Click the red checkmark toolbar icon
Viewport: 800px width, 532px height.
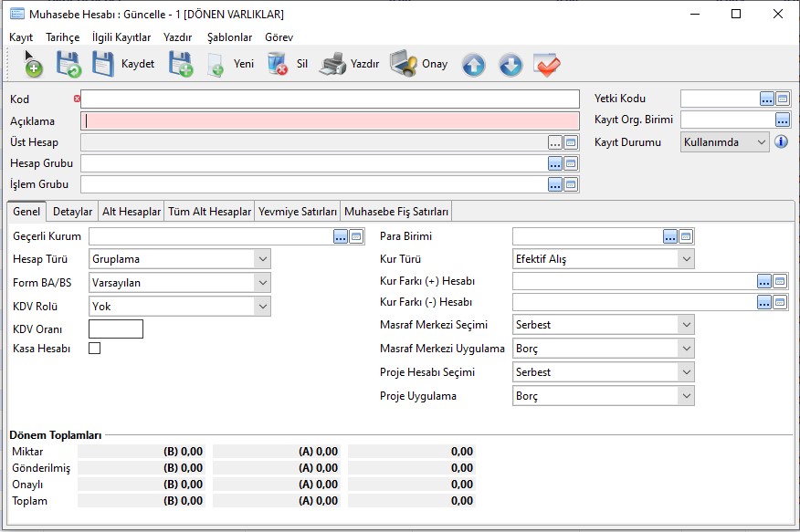pyautogui.click(x=547, y=65)
